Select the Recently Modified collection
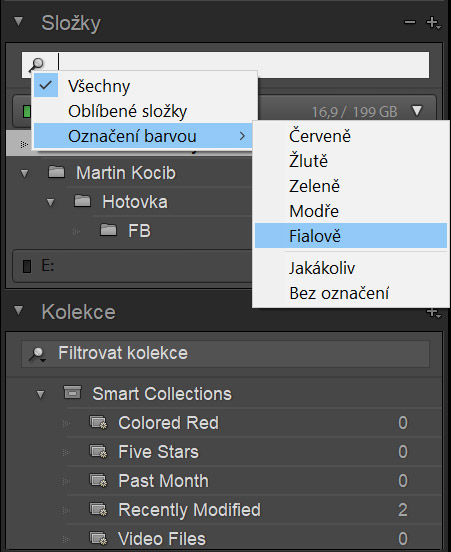 189,510
